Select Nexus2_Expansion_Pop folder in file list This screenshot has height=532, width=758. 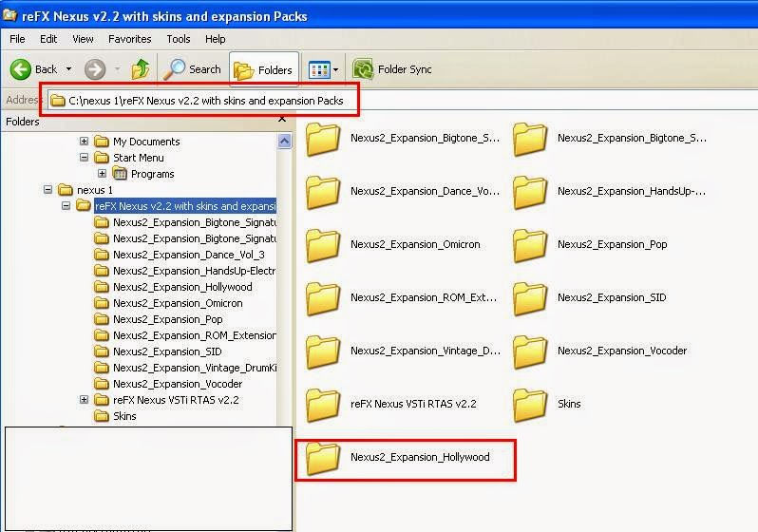pos(590,245)
